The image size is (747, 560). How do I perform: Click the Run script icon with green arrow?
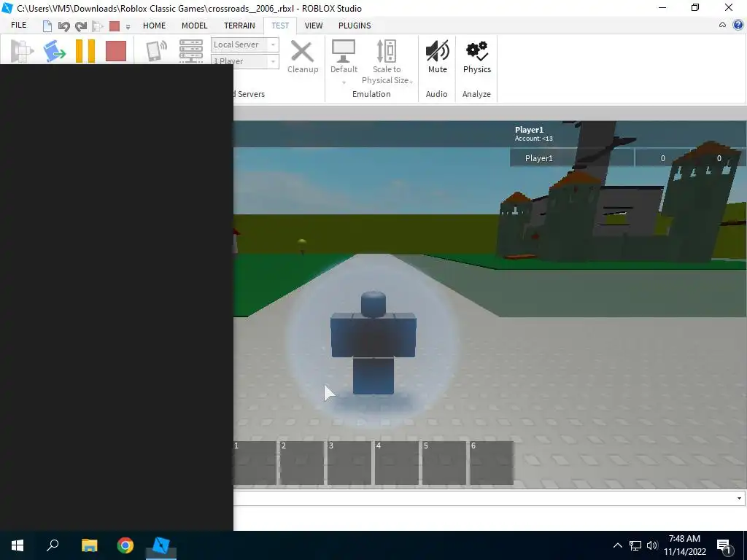coord(54,51)
